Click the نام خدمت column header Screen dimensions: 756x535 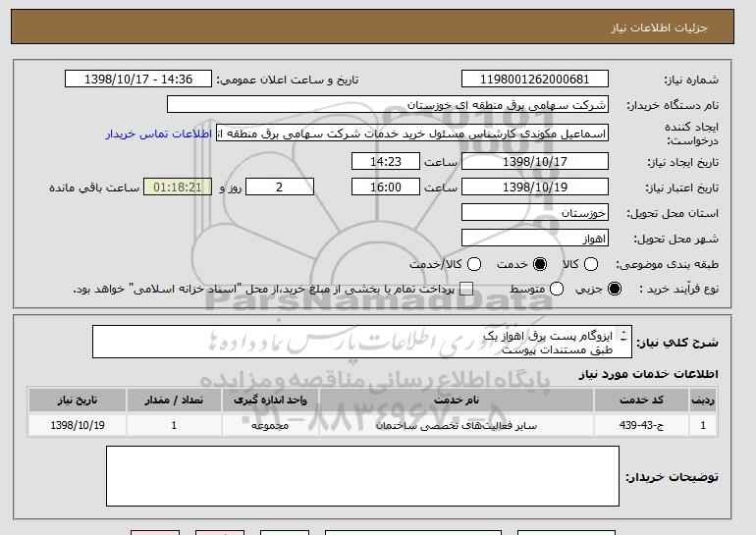click(x=457, y=401)
